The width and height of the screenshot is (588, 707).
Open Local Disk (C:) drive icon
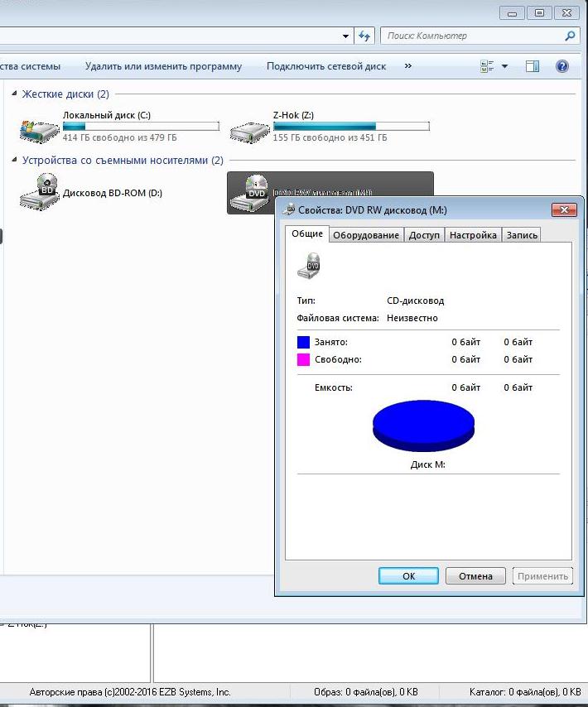(39, 131)
